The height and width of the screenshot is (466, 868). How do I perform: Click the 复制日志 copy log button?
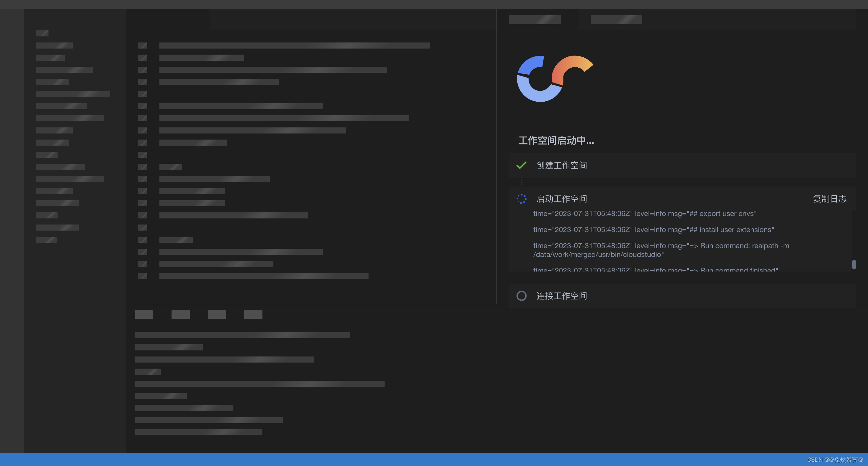[830, 199]
